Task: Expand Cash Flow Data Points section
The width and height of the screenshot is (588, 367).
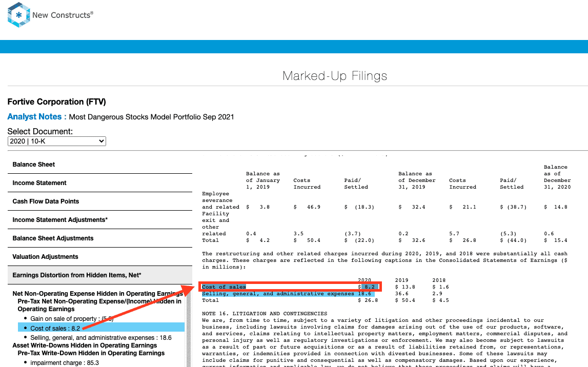Action: [100, 201]
